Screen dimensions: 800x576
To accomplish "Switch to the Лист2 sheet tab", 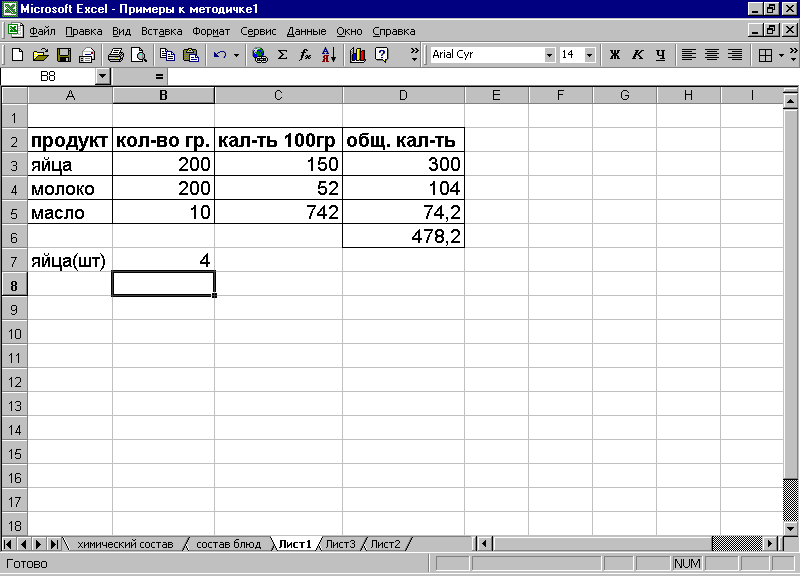I will point(385,544).
